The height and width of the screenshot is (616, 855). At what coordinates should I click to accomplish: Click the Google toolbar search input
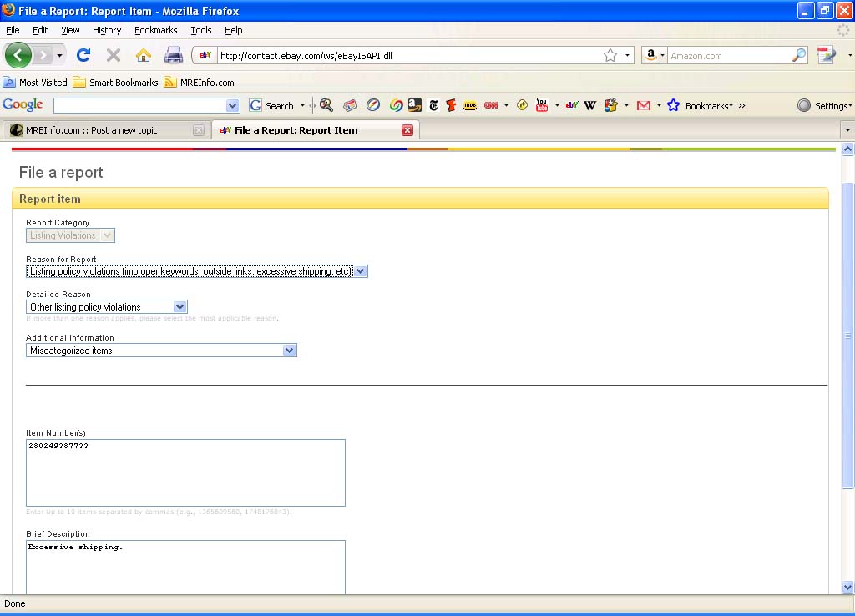[140, 106]
